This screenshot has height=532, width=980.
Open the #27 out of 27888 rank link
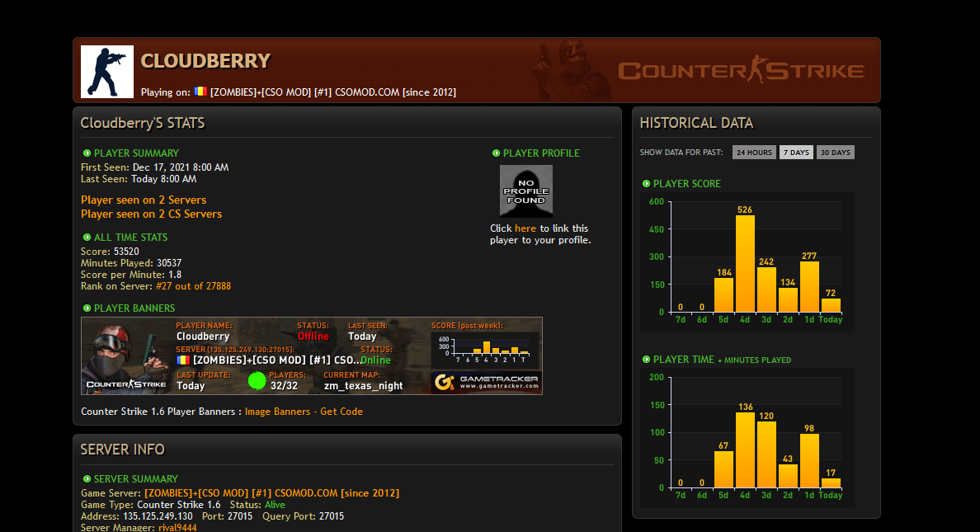(193, 287)
